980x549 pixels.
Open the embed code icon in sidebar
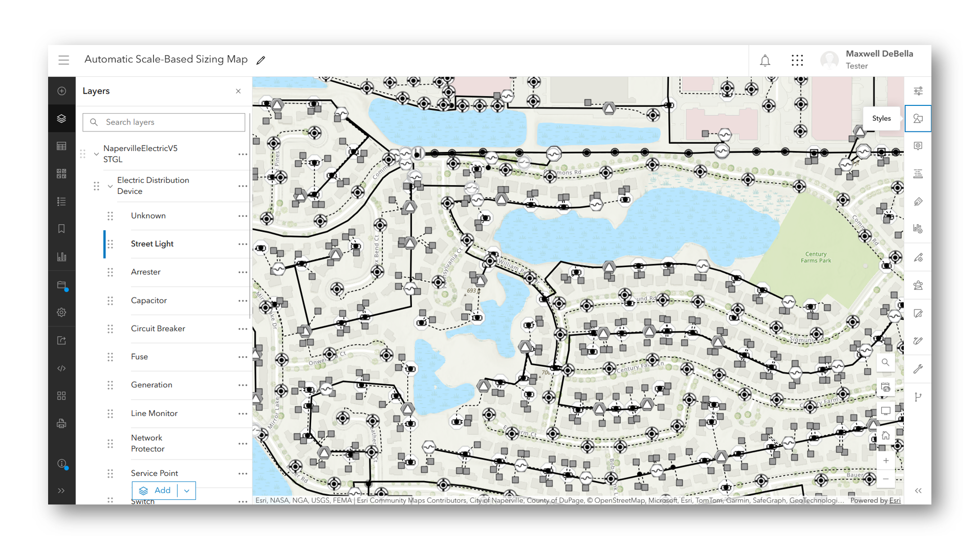(x=61, y=368)
